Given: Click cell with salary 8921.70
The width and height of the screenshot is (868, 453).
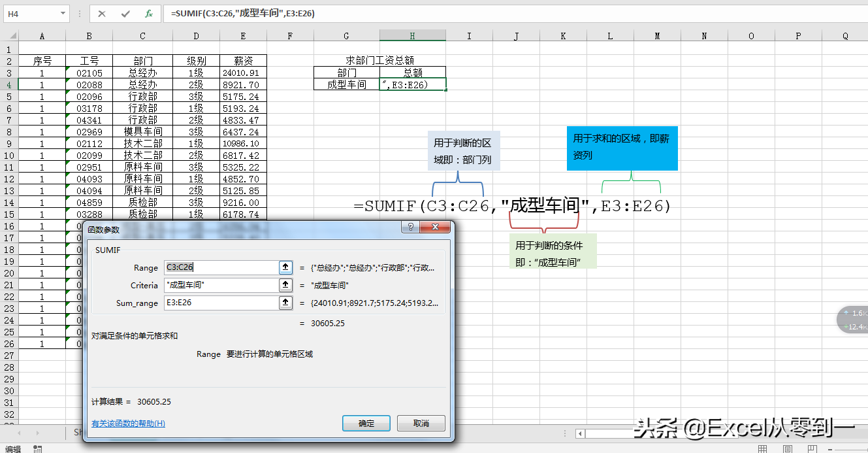Looking at the screenshot, I should pos(243,84).
